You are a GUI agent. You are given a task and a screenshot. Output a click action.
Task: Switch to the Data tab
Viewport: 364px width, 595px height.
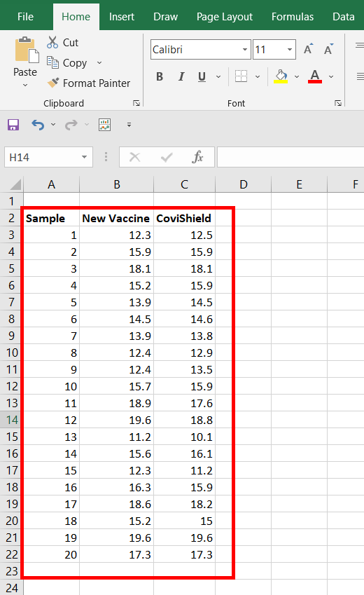[x=343, y=17]
